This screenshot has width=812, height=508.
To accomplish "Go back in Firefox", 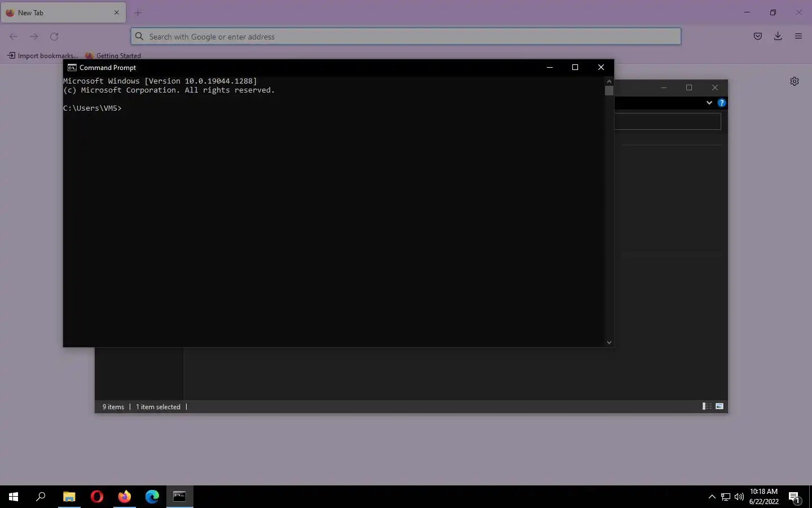I will pyautogui.click(x=14, y=37).
